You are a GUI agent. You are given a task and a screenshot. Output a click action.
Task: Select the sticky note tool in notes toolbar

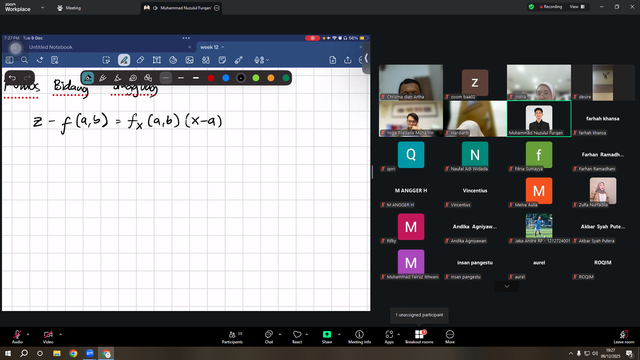click(222, 60)
